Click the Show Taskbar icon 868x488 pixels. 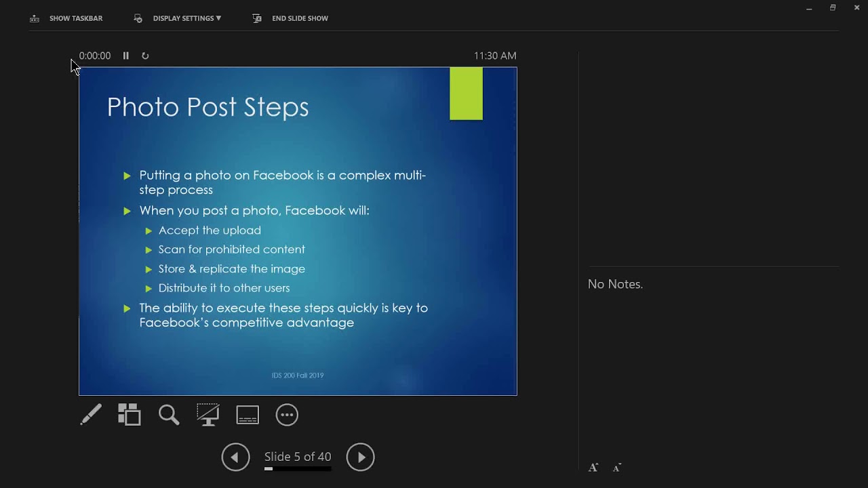point(34,18)
